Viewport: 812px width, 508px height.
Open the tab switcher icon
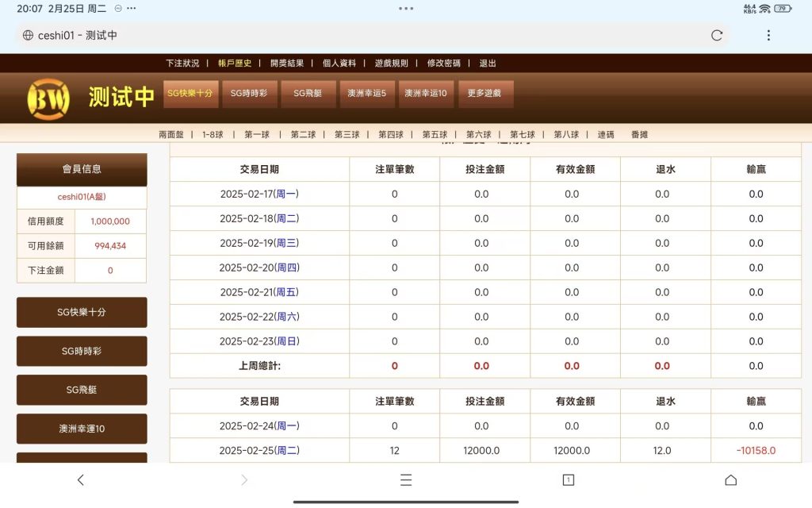pyautogui.click(x=568, y=480)
